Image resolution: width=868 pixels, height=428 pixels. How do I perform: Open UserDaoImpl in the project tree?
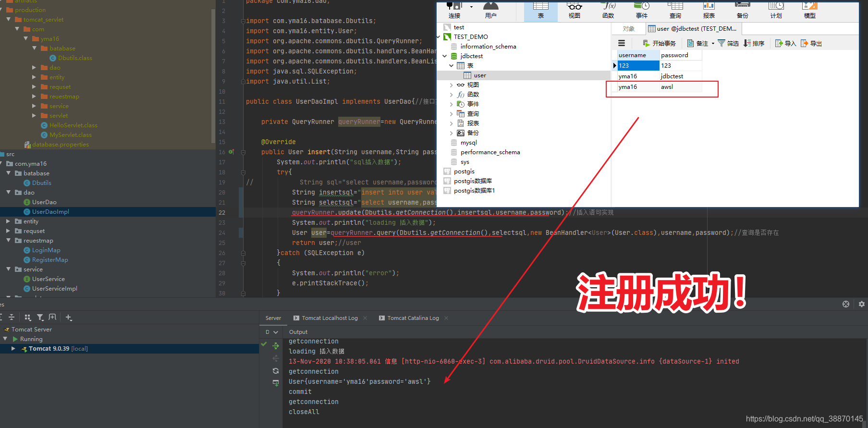click(50, 212)
